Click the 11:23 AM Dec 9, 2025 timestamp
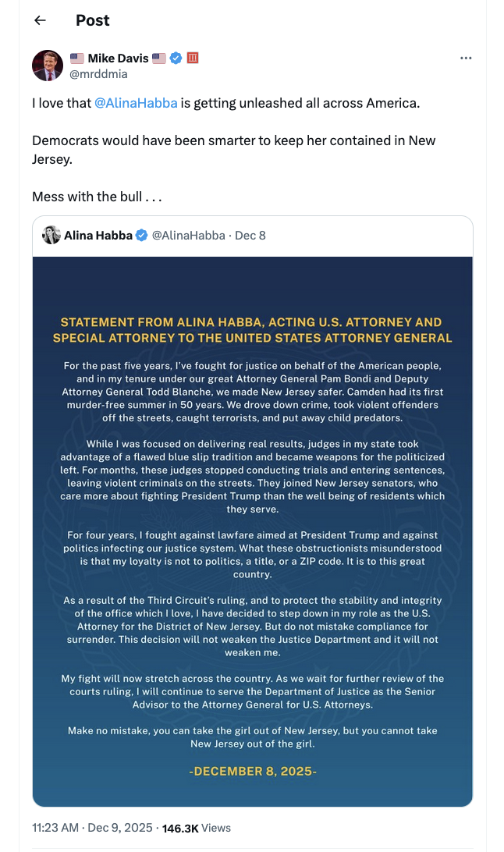This screenshot has width=504, height=852. pyautogui.click(x=91, y=827)
